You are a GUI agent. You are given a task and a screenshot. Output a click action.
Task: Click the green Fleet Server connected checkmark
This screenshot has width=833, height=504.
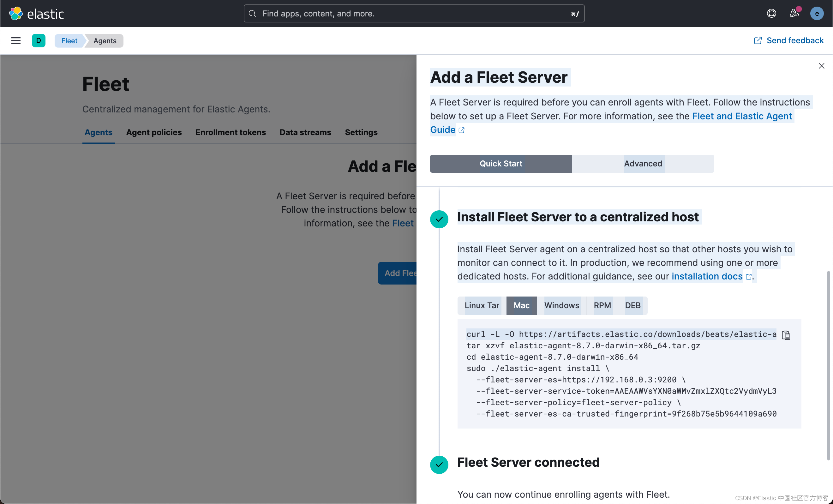[x=439, y=464]
